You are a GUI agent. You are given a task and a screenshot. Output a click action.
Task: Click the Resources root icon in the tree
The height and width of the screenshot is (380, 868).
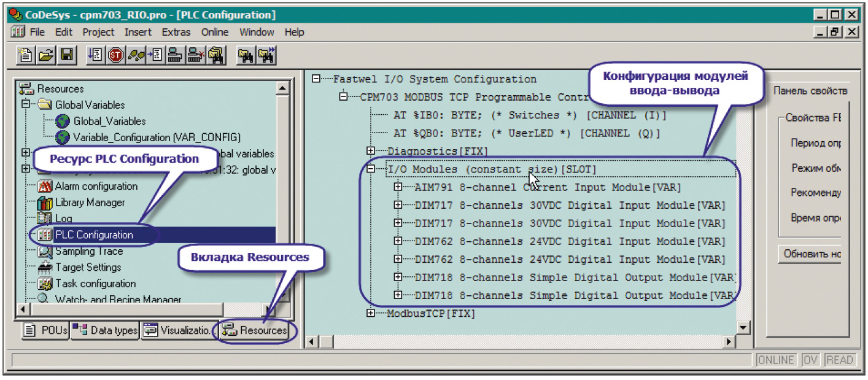point(27,89)
